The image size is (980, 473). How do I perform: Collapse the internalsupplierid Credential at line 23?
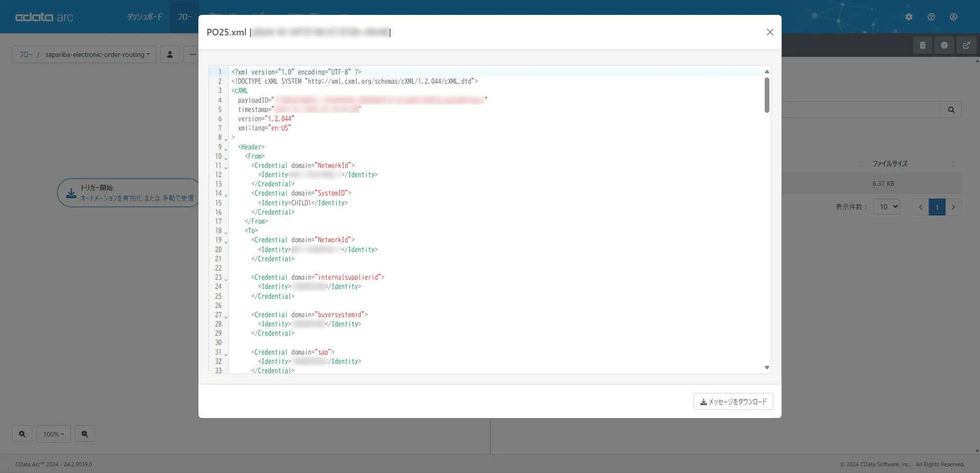226,279
